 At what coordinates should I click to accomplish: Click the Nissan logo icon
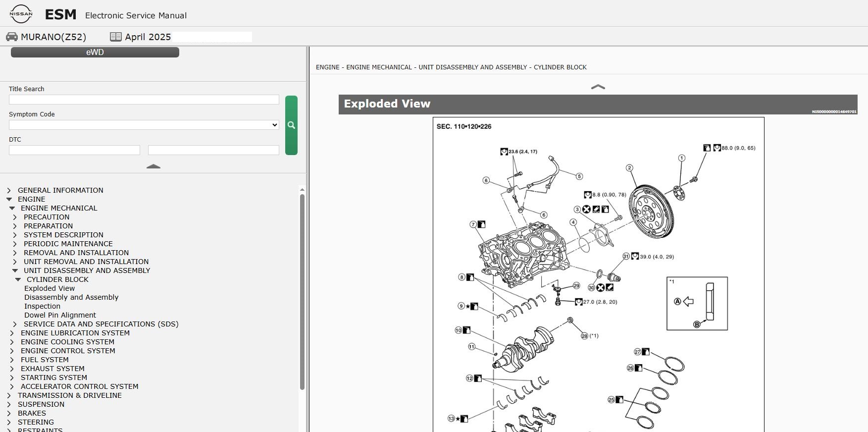click(x=21, y=14)
